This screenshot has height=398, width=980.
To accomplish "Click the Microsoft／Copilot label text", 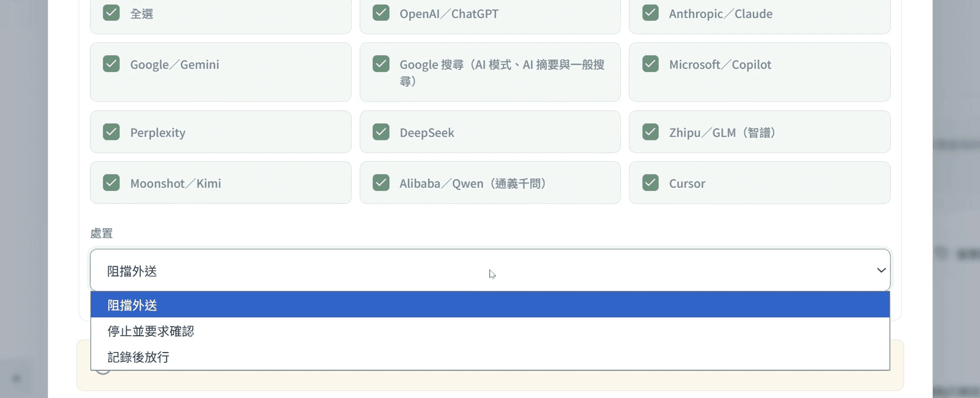I will coord(720,65).
